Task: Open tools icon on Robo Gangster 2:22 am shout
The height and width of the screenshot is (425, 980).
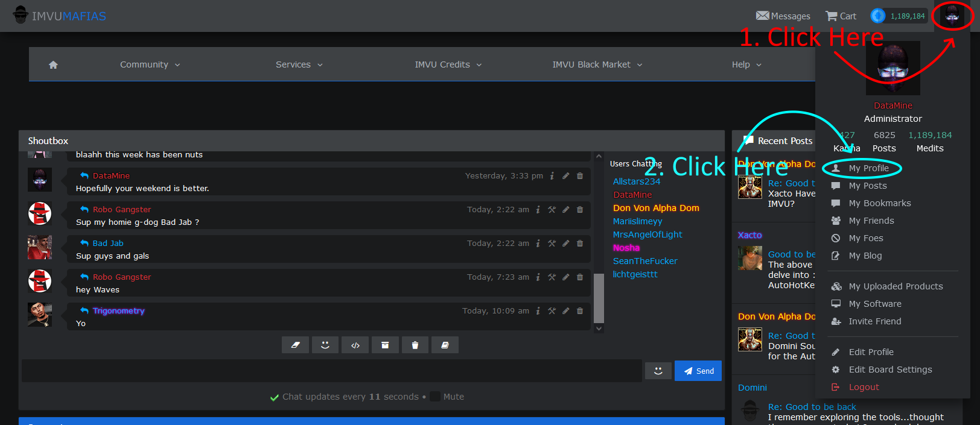Action: (552, 210)
